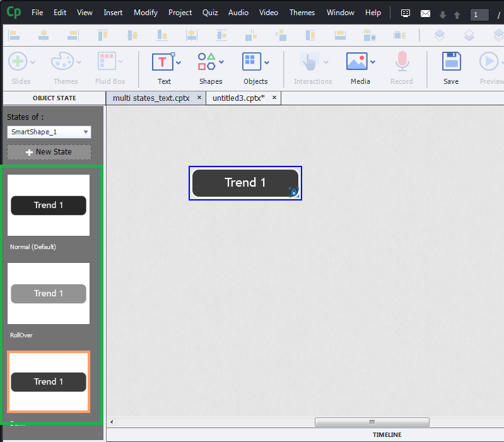
Task: Open the File menu
Action: point(37,13)
